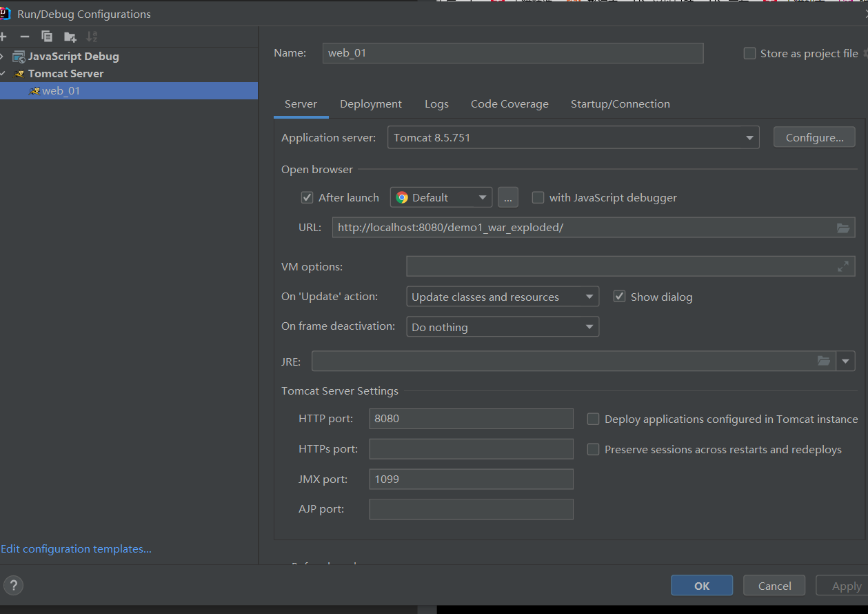Image resolution: width=868 pixels, height=614 pixels.
Task: Toggle the Show dialog checkbox
Action: [619, 297]
